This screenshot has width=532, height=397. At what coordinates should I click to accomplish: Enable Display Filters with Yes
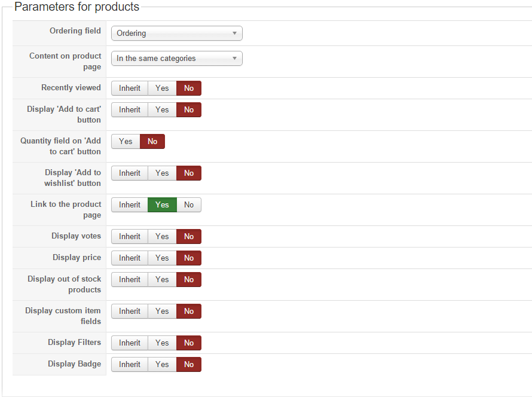162,343
